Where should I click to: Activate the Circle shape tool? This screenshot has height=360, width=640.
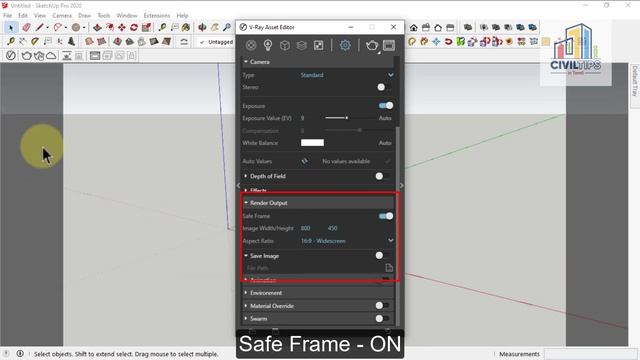(x=76, y=27)
